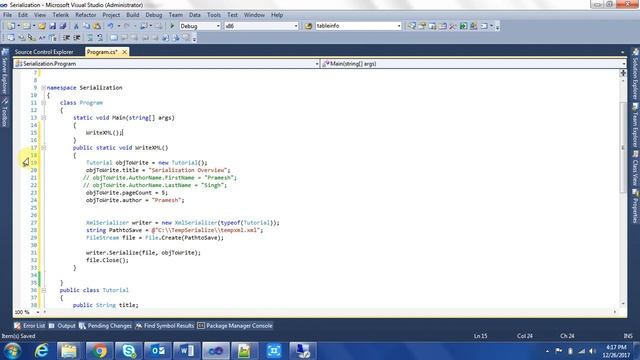Click the green Start Page toolbar icon
This screenshot has width=640, height=360.
tap(463, 26)
